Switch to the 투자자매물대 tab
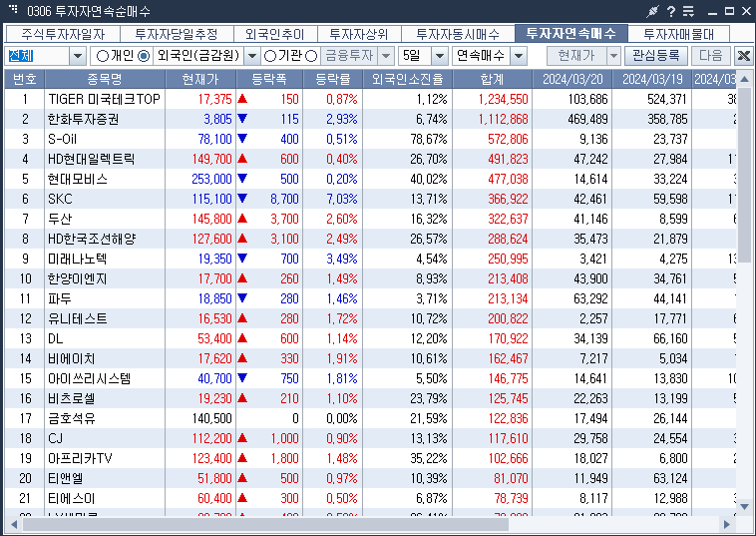756x536 pixels. tap(679, 34)
